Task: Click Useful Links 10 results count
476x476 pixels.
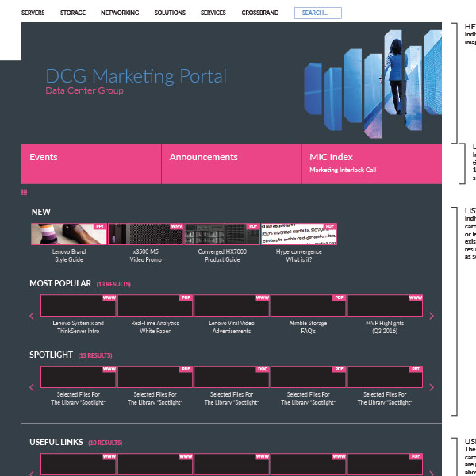Action: [106, 443]
